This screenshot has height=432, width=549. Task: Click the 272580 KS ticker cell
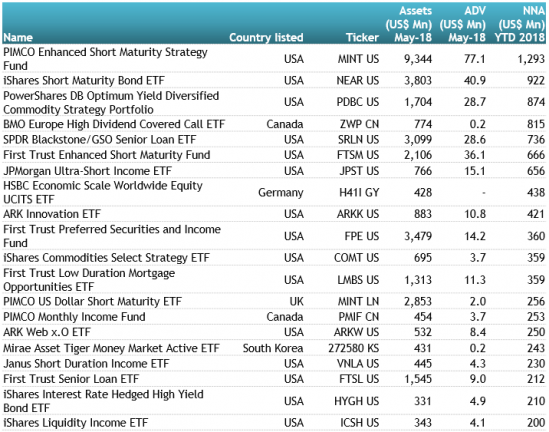coord(354,348)
